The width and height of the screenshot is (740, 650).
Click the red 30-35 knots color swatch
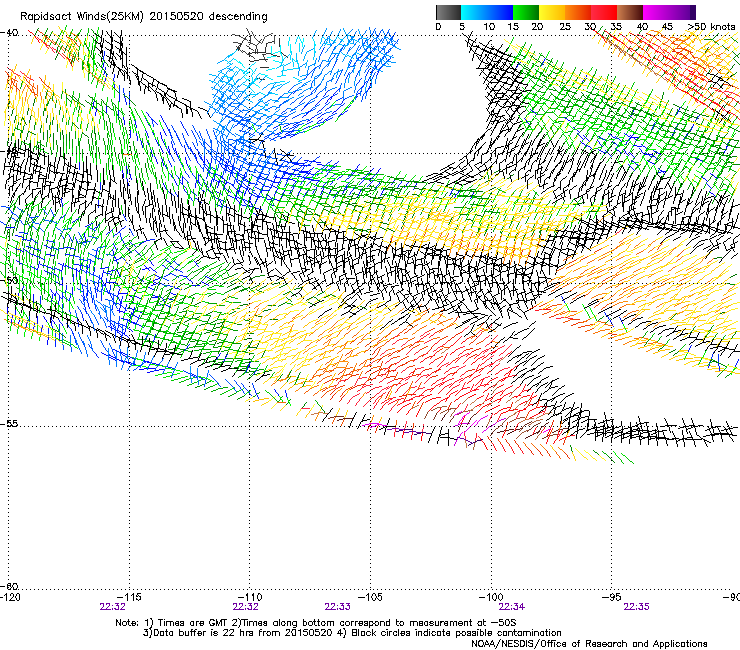click(x=604, y=12)
